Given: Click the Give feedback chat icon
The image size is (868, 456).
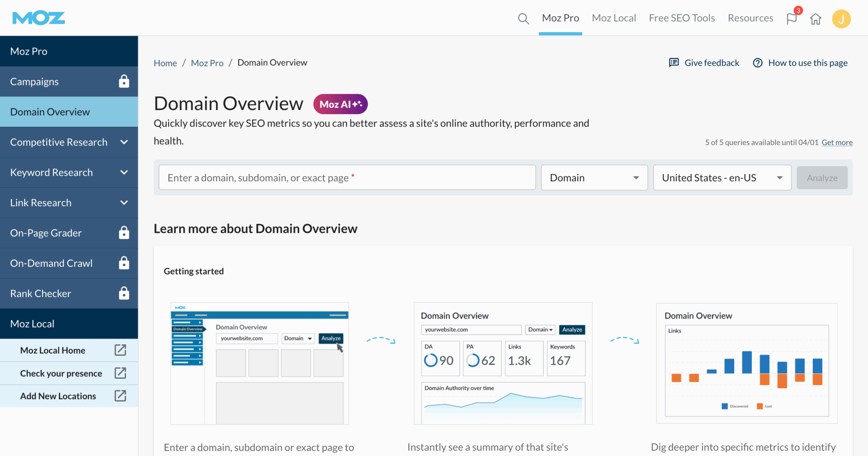Looking at the screenshot, I should pyautogui.click(x=674, y=63).
